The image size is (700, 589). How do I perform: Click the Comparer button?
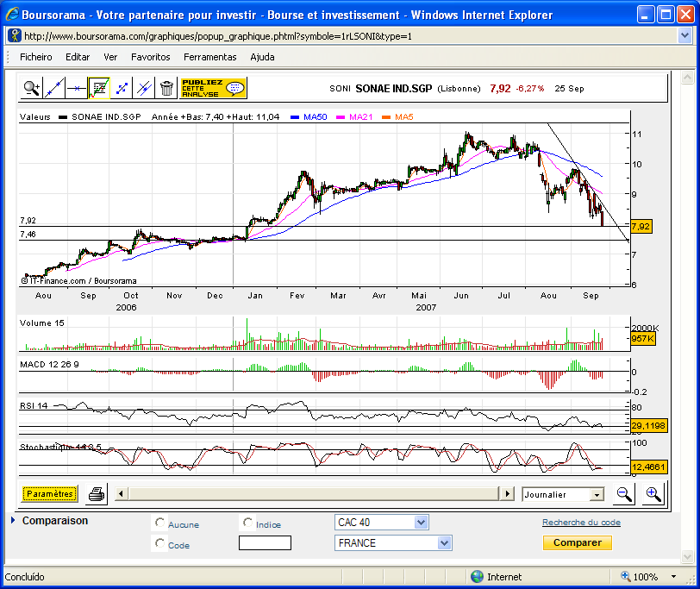[577, 543]
